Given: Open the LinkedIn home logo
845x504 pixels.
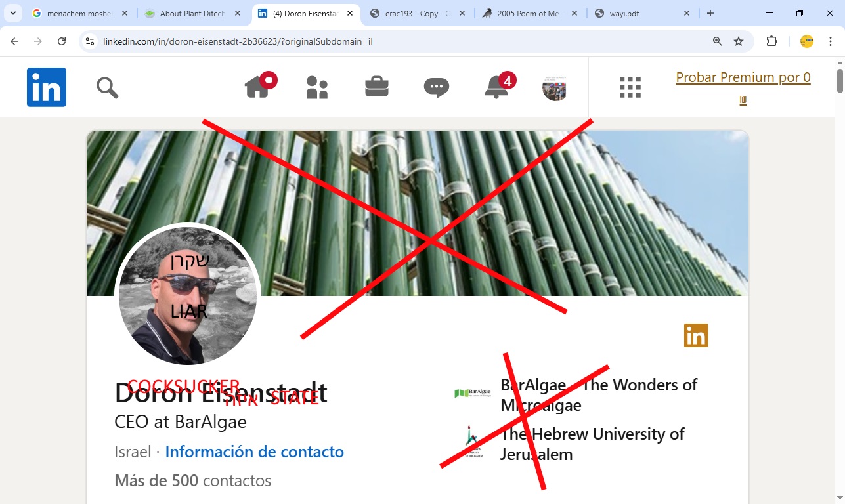Looking at the screenshot, I should coord(47,87).
